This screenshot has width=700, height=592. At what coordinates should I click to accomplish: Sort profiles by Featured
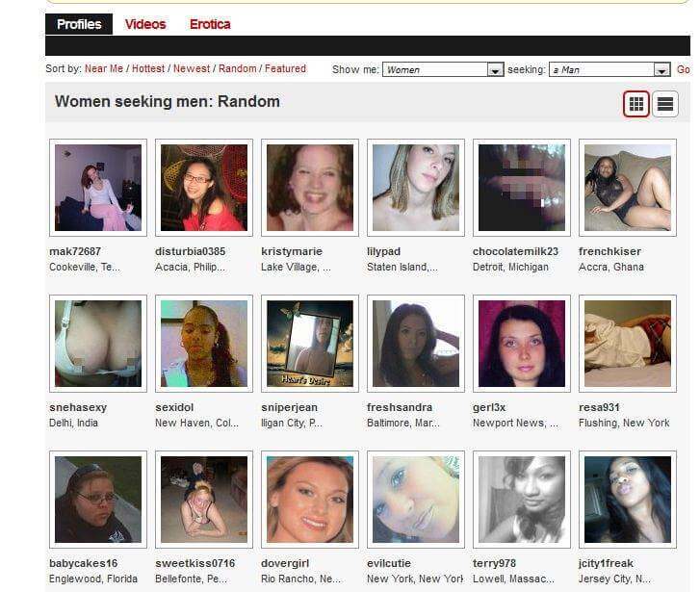pos(285,68)
